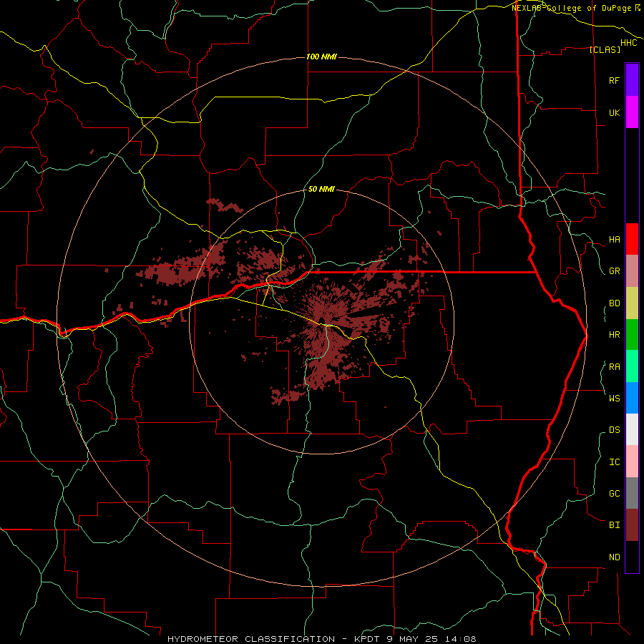644x644 pixels.
Task: Click the Hydrometeor Classification KPDT caption
Action: [322, 639]
